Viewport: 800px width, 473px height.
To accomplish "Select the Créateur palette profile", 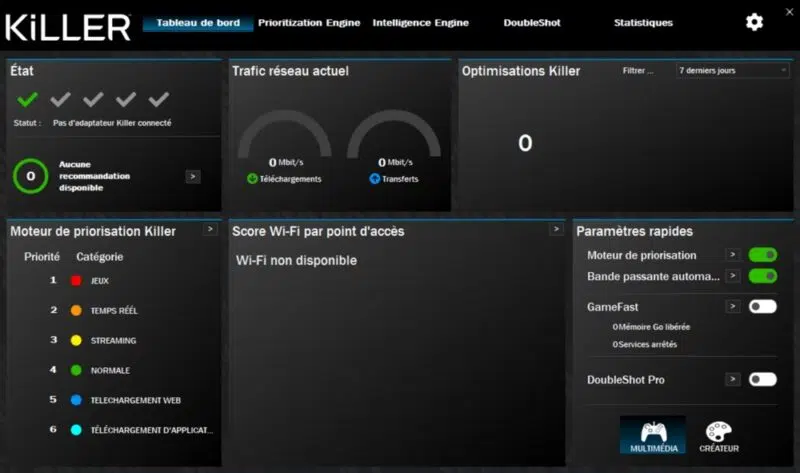I will (719, 436).
